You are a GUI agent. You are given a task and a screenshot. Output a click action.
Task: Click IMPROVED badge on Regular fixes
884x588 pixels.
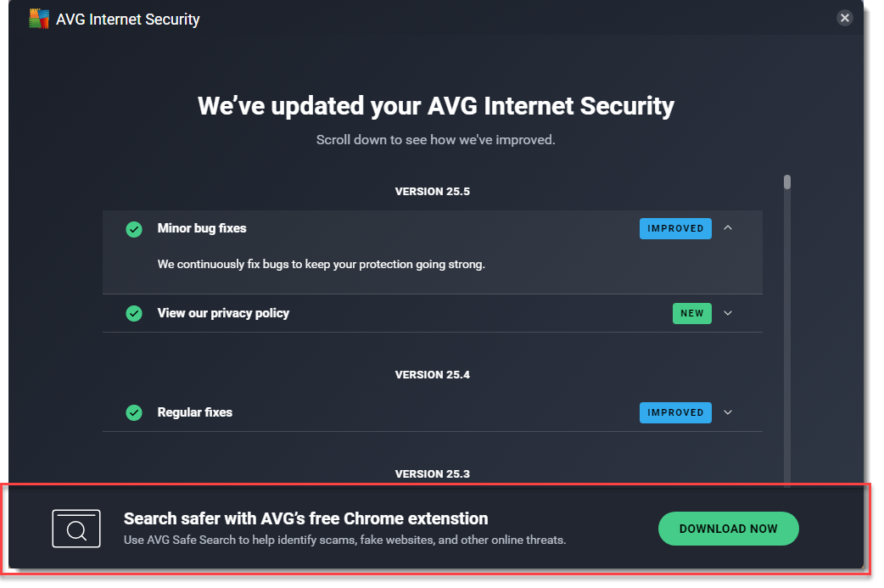click(675, 412)
